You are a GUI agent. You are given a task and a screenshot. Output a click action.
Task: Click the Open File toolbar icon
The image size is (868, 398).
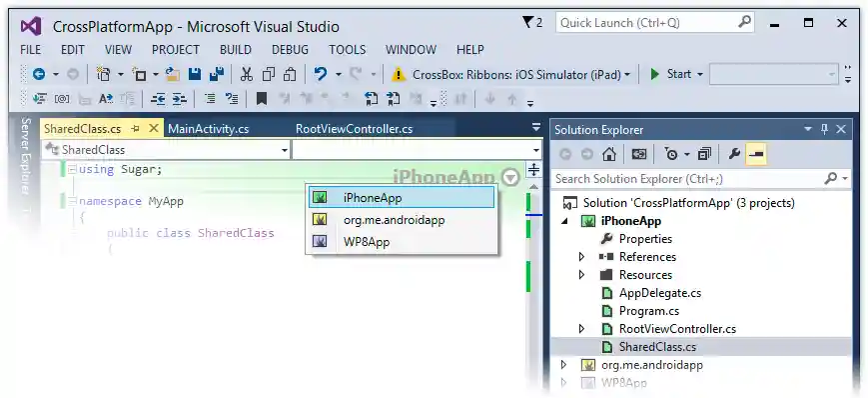tap(173, 74)
